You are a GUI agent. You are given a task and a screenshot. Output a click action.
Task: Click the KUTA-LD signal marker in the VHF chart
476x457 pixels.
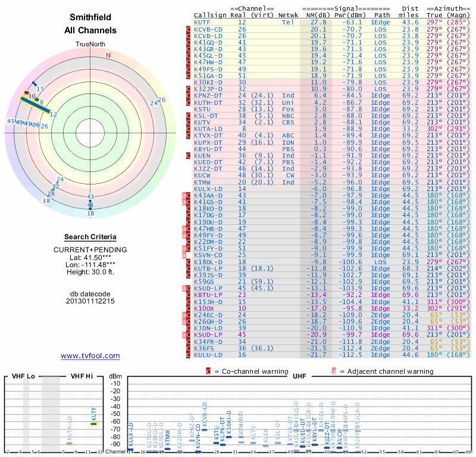[70, 444]
